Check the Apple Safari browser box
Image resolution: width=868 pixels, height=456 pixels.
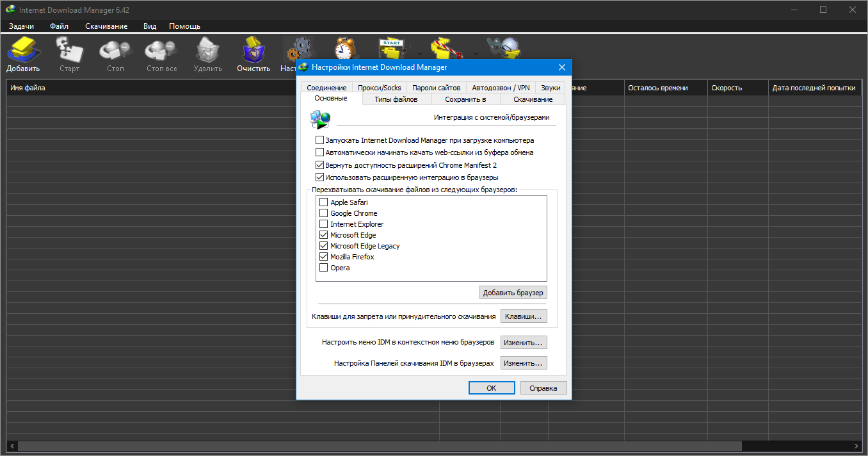coord(323,202)
